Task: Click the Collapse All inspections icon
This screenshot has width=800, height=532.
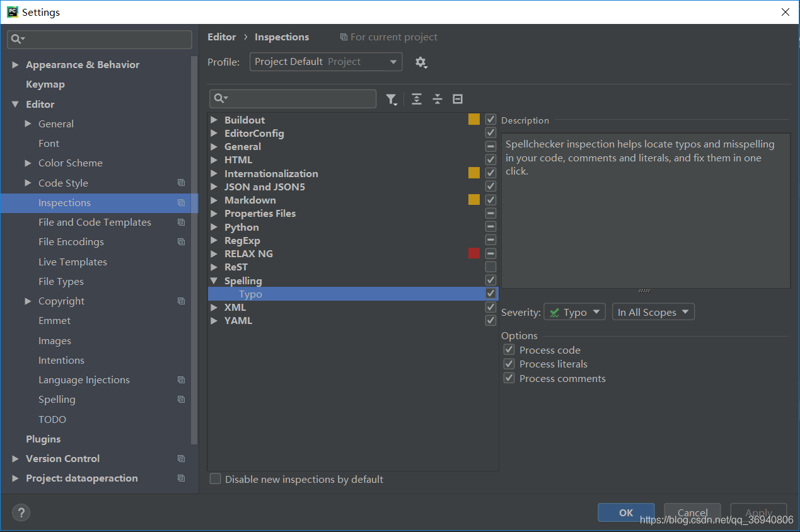Action: pos(438,99)
